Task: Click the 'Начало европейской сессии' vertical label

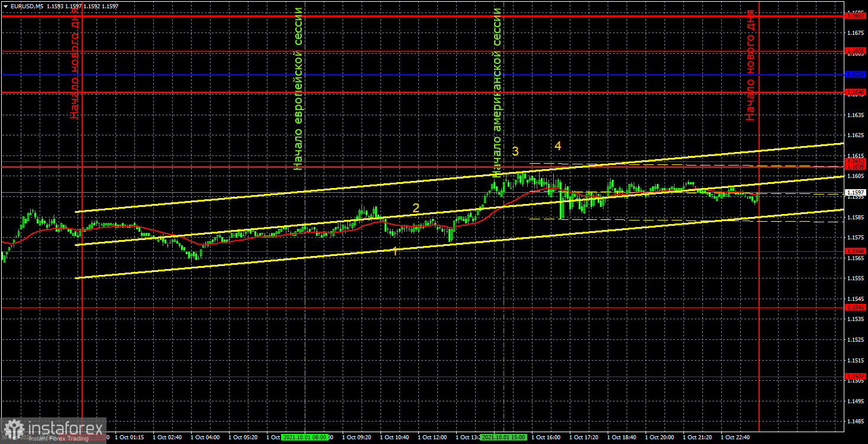Action: point(299,89)
